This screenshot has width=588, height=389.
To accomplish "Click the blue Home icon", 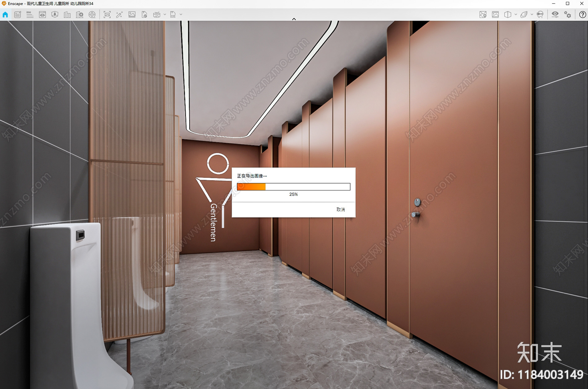I will tap(5, 15).
